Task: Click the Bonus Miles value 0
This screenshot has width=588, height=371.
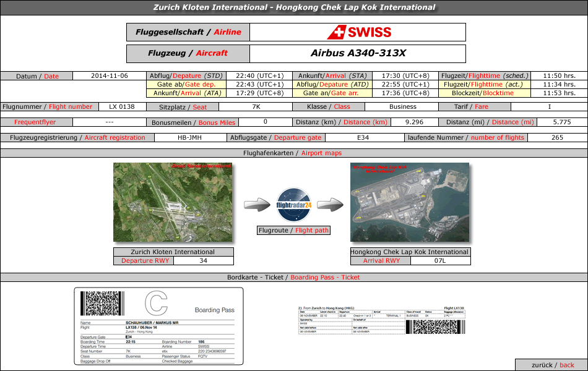Action: tap(266, 122)
